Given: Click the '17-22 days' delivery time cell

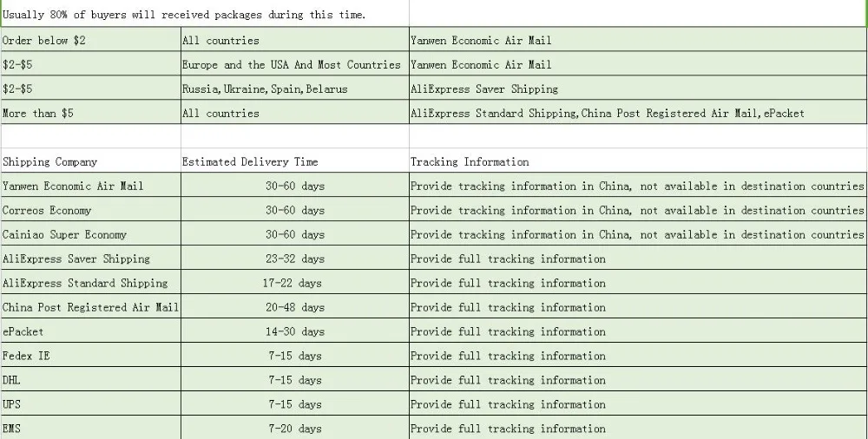Looking at the screenshot, I should click(x=295, y=283).
